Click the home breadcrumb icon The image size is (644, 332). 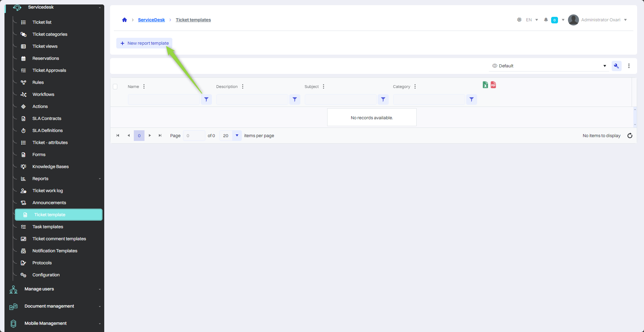coord(125,20)
